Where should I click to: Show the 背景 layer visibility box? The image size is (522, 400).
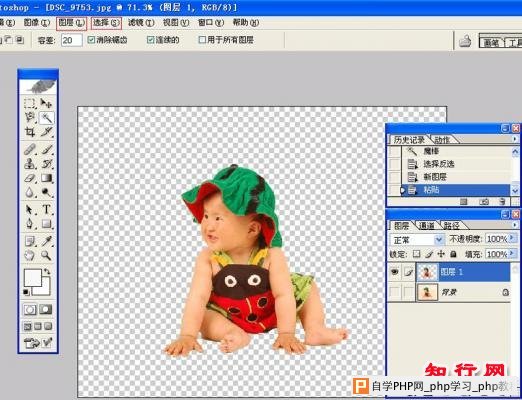tap(395, 292)
